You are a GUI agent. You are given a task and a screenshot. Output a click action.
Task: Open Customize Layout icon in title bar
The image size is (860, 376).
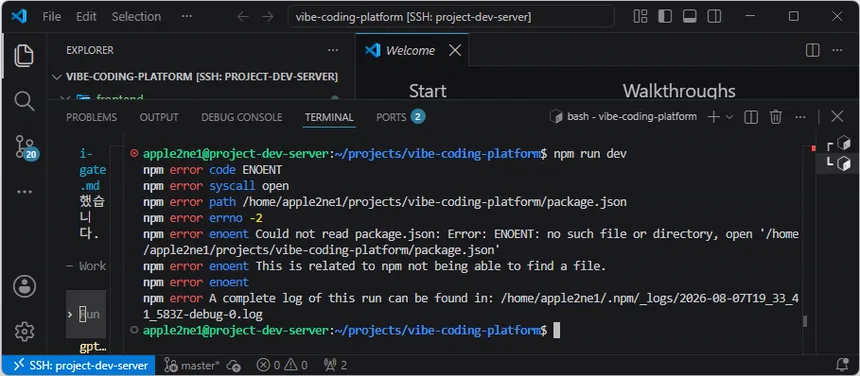[640, 16]
